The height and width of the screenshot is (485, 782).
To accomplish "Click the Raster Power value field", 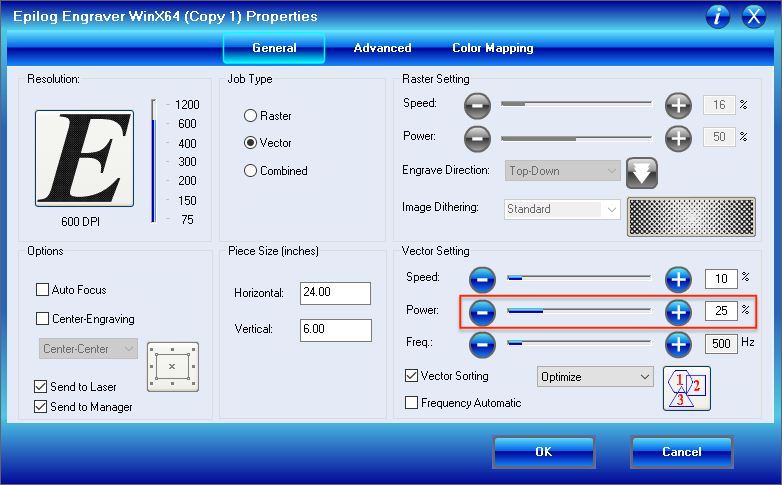I will [719, 137].
